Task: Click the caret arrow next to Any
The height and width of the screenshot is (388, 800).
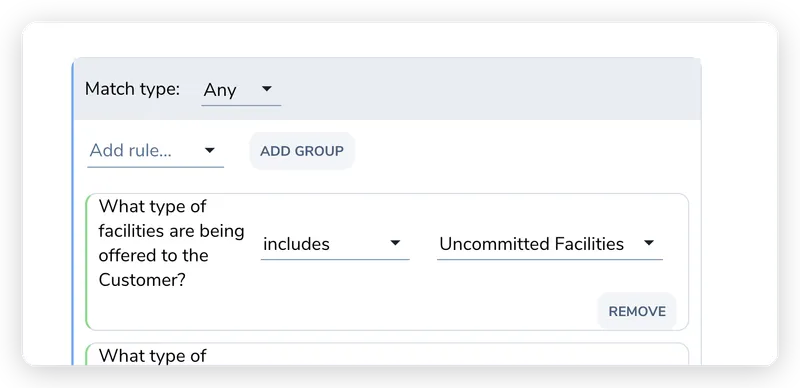Action: tap(266, 89)
